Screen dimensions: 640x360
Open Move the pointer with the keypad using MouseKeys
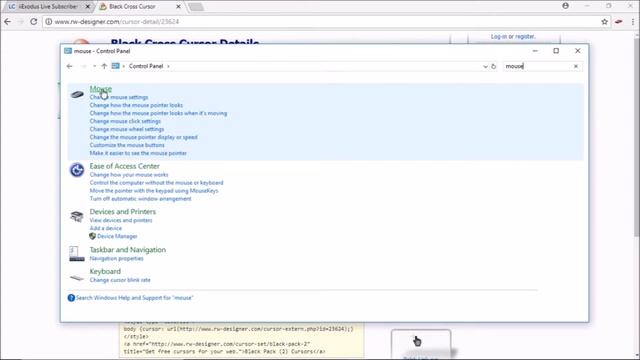(x=154, y=191)
